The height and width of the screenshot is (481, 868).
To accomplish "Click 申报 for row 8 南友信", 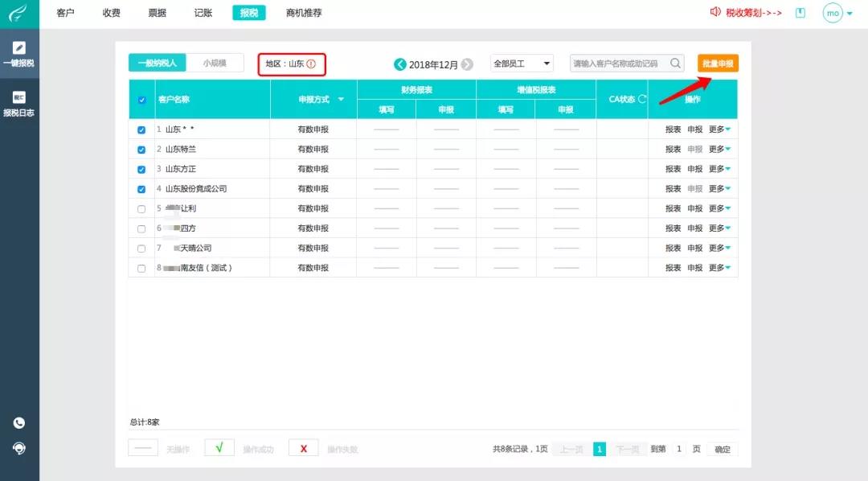I will pos(694,268).
